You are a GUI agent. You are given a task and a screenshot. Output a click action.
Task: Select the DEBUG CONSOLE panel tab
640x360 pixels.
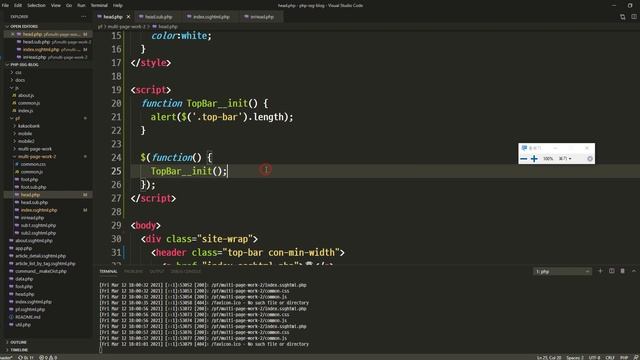(x=186, y=271)
